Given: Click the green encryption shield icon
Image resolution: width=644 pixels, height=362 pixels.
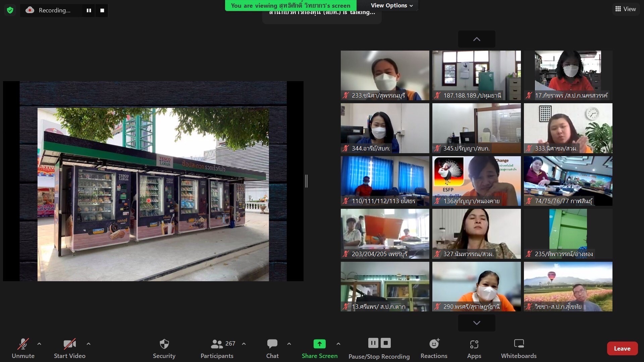Looking at the screenshot, I should [x=10, y=10].
